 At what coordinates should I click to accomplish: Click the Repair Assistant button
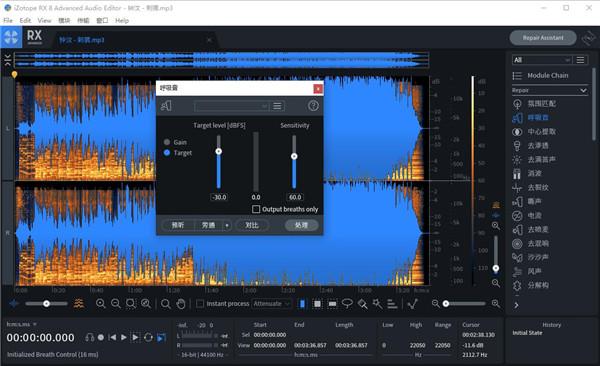click(543, 38)
